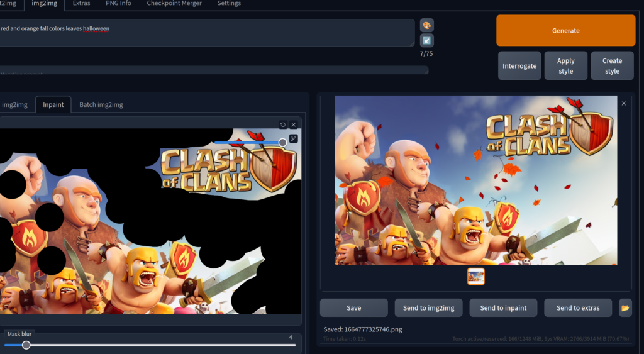Switch to Batch img2img sub-tab
Image resolution: width=644 pixels, height=354 pixels.
[101, 104]
